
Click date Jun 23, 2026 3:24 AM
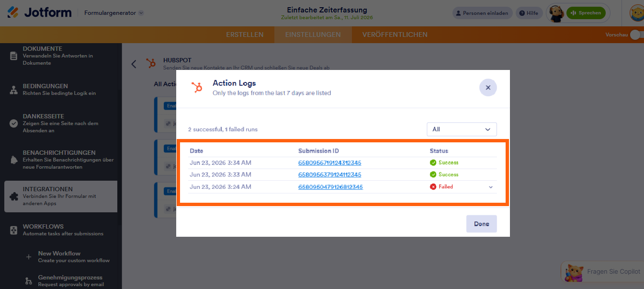click(x=220, y=187)
